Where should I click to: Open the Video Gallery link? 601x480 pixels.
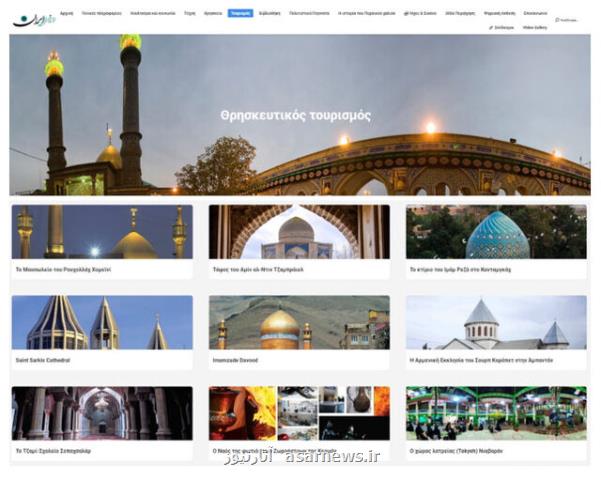535,27
